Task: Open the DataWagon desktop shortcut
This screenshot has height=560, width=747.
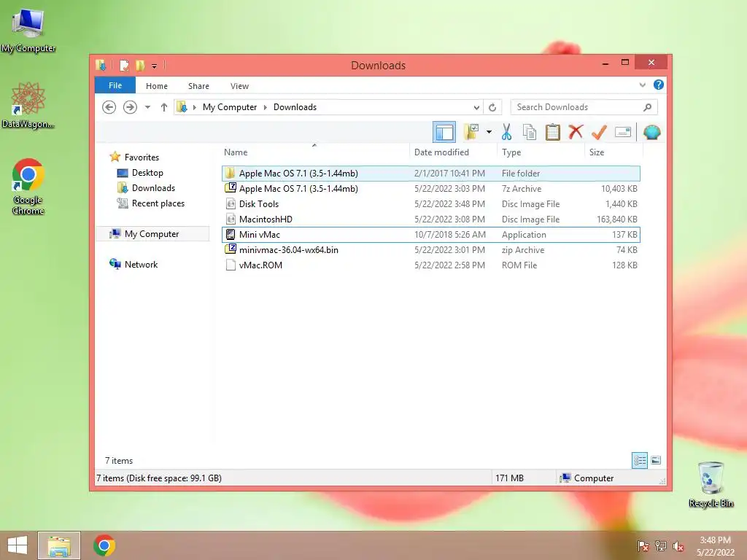Action: pos(28,105)
